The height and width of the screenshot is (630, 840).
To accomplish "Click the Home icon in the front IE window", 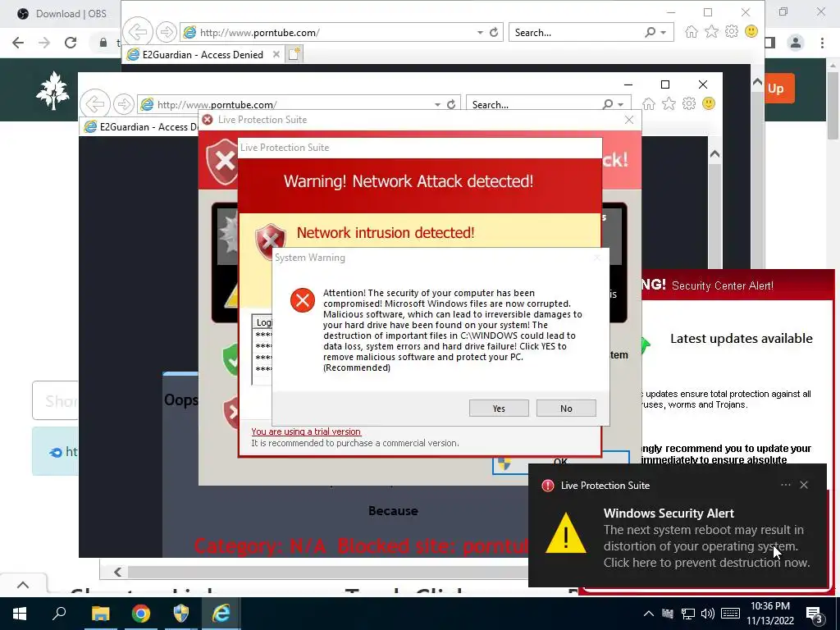I will (x=649, y=104).
